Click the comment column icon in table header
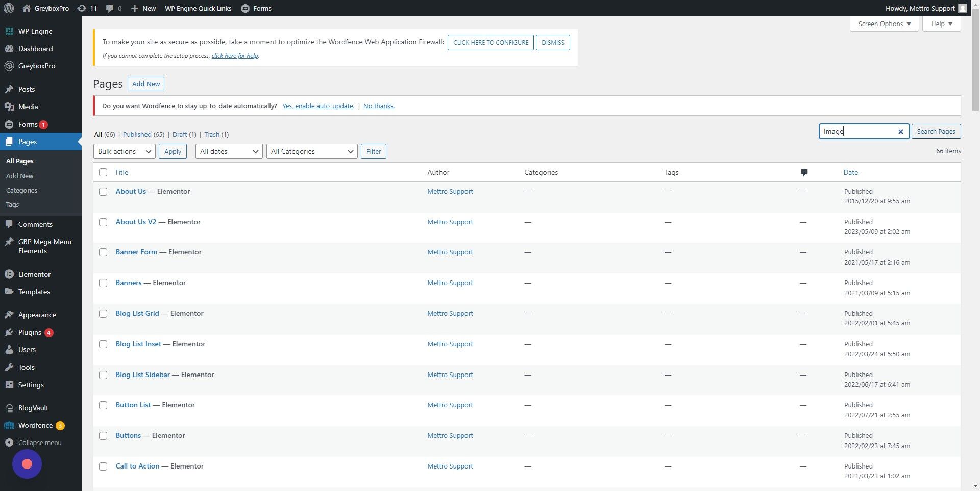Viewport: 980px width, 491px height. tap(803, 172)
